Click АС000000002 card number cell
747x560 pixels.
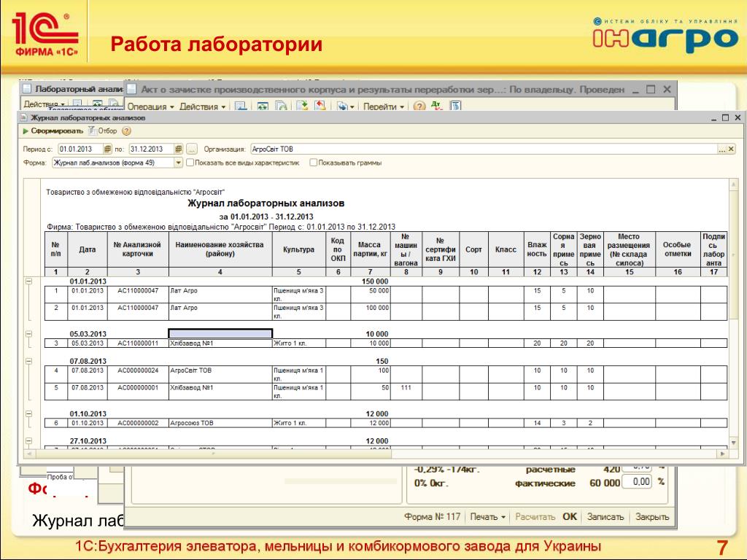coord(138,423)
